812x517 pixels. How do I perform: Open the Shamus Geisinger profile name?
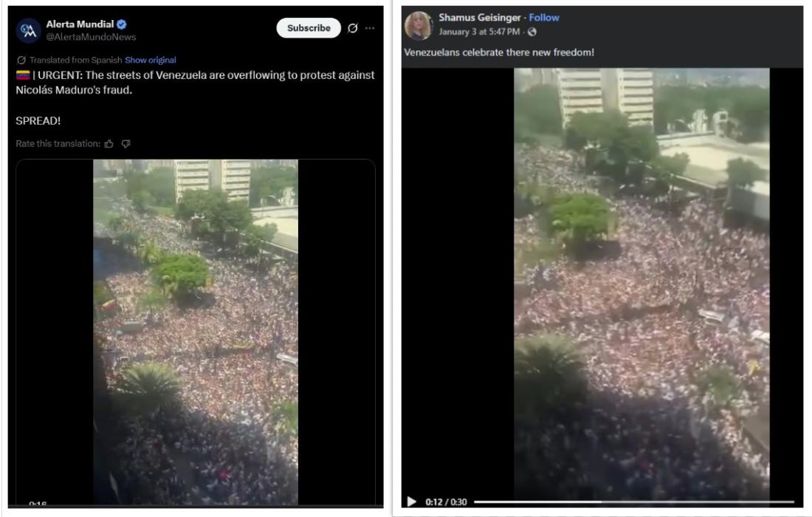click(x=480, y=18)
